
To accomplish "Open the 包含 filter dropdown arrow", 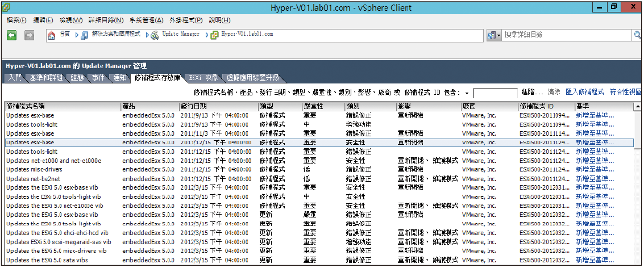I will [467, 94].
